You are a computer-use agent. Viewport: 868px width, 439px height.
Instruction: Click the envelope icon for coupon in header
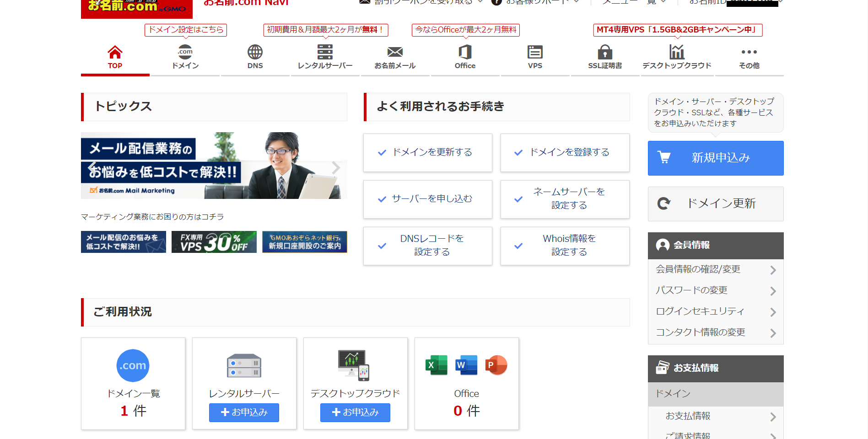(365, 2)
